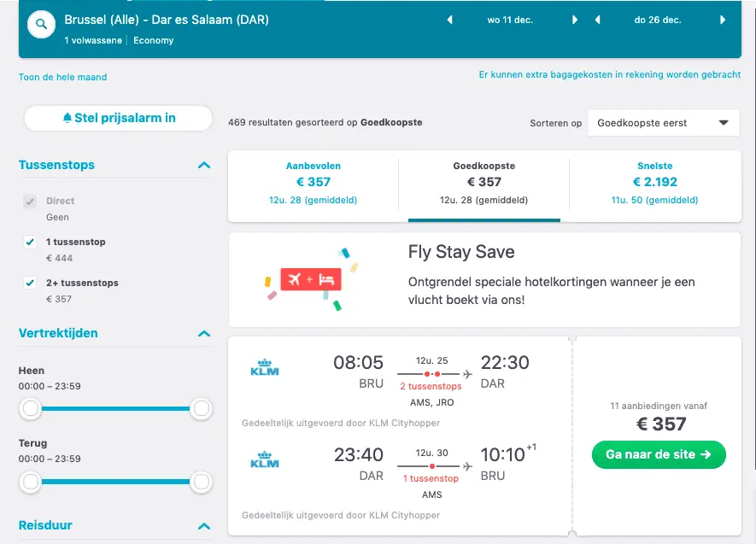Click the Stel prijsalarm in button
Viewport: 756px width, 544px height.
click(118, 118)
